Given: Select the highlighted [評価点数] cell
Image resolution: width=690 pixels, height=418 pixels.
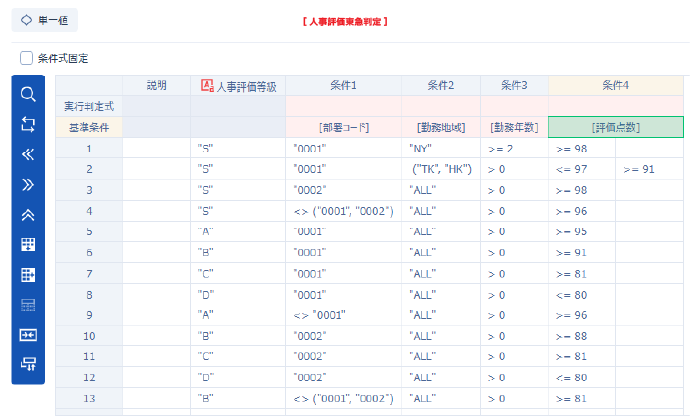Looking at the screenshot, I should pyautogui.click(x=615, y=127).
